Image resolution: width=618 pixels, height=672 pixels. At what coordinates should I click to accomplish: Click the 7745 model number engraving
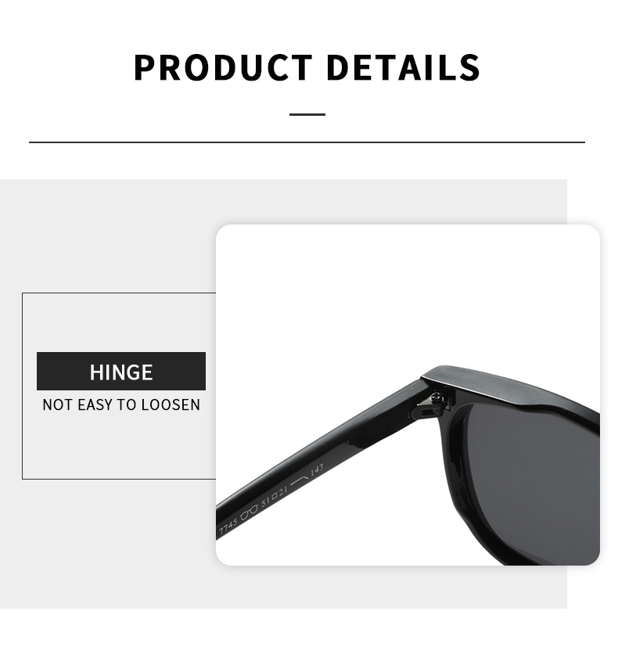(x=228, y=526)
